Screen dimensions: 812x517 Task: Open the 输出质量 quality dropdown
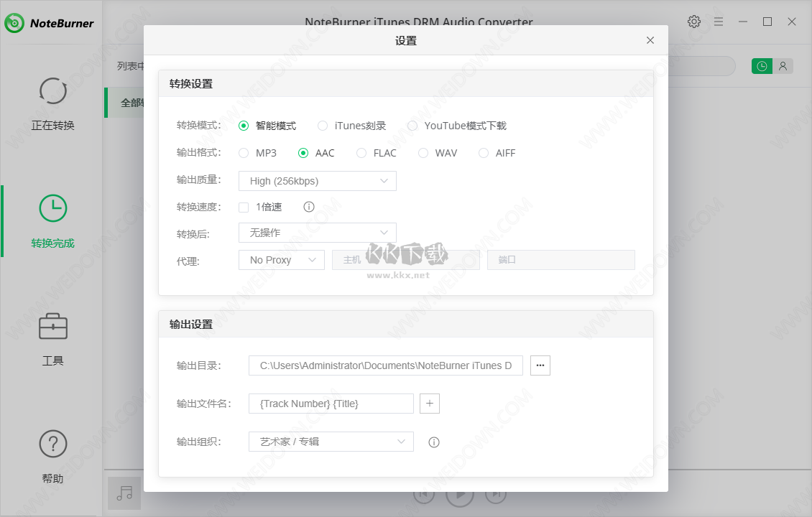click(317, 181)
